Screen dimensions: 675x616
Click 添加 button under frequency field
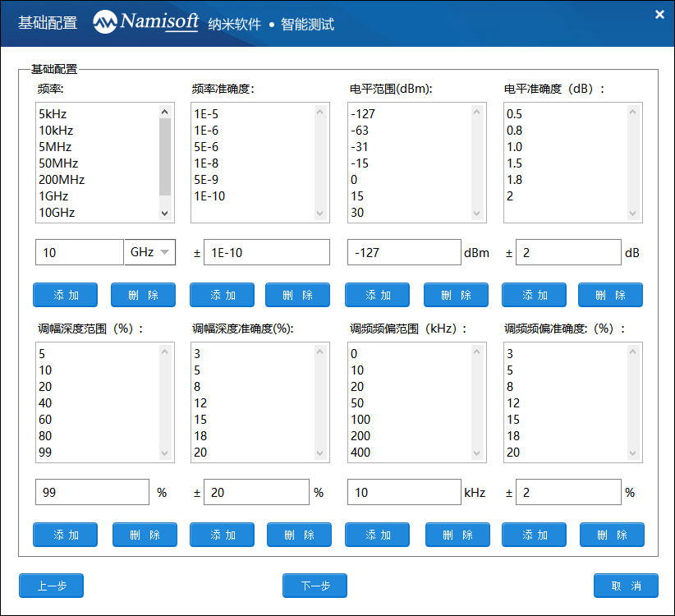tap(65, 295)
